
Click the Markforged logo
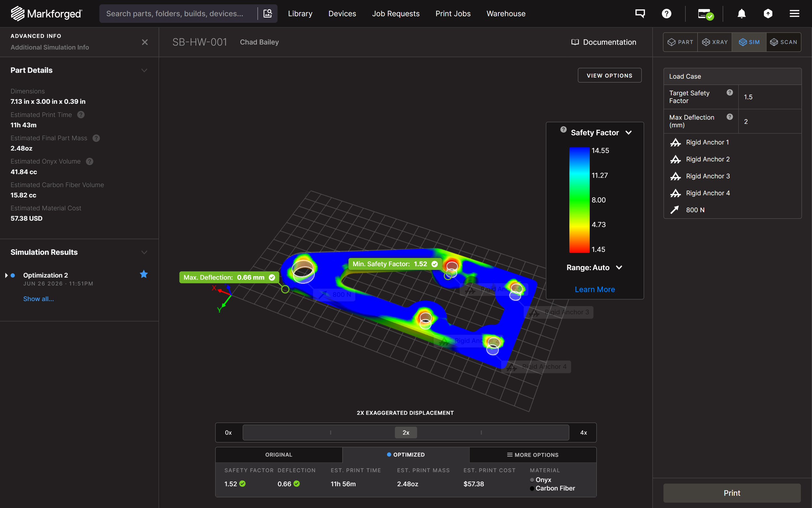click(x=46, y=13)
